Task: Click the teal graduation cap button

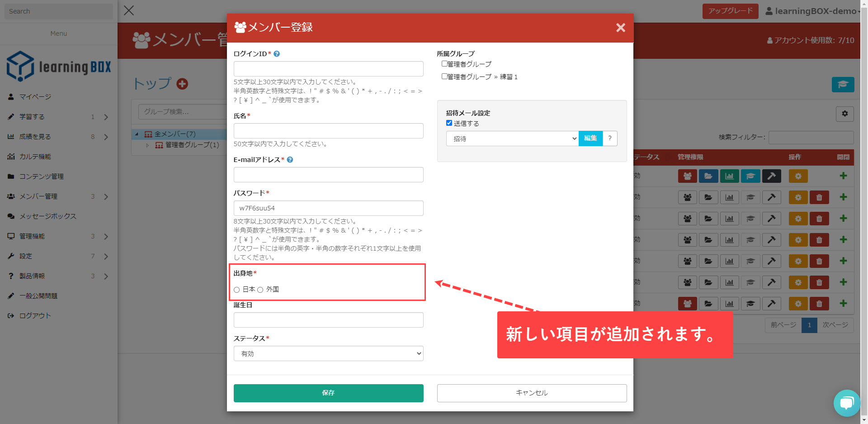Action: 843,85
